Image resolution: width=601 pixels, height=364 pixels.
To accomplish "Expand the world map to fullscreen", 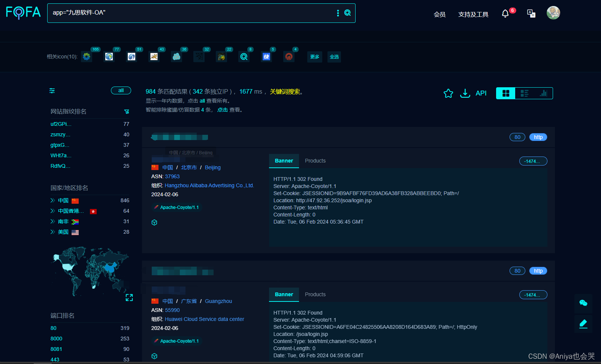I will [x=130, y=297].
